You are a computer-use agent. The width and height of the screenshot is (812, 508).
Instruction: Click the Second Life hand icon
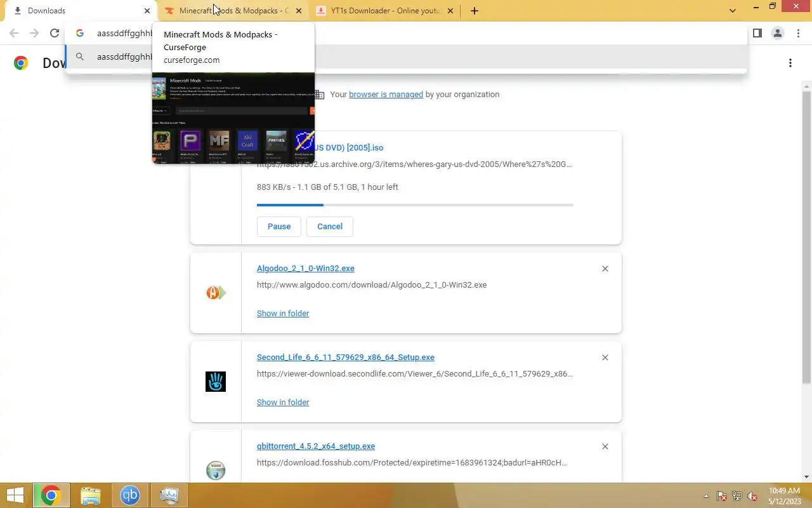pos(216,382)
